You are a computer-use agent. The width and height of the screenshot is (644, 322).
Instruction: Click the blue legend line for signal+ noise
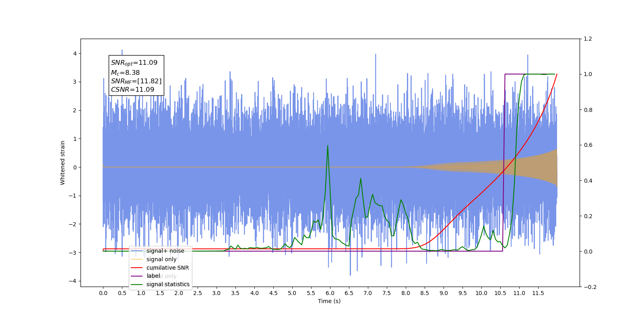pyautogui.click(x=137, y=251)
